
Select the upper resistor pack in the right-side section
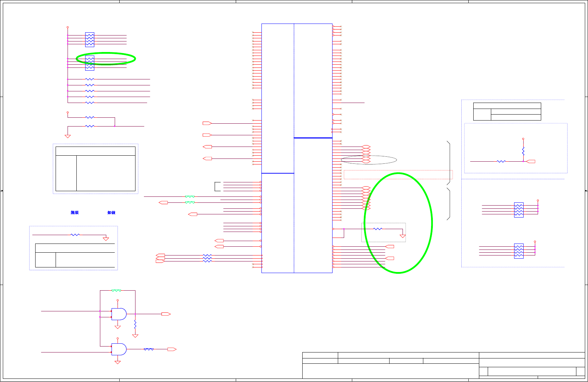pos(519,210)
